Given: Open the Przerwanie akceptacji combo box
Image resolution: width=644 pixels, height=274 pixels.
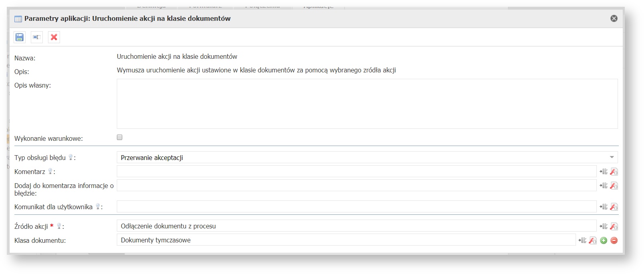Looking at the screenshot, I should coord(360,157).
